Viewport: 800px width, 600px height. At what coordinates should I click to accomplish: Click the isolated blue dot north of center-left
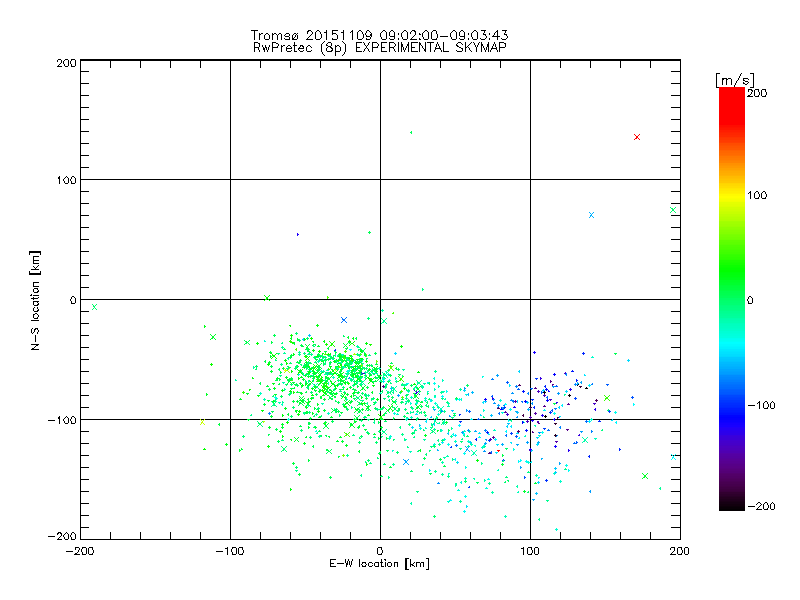[x=298, y=235]
